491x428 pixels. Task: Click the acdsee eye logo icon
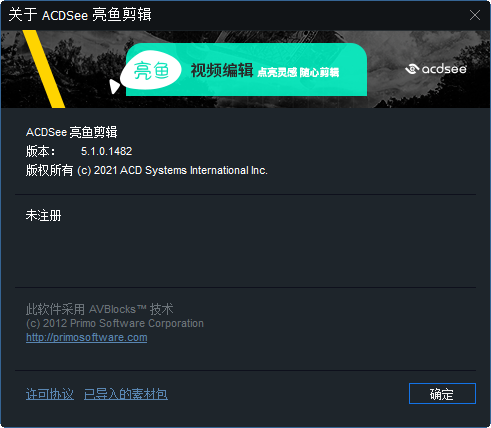412,69
